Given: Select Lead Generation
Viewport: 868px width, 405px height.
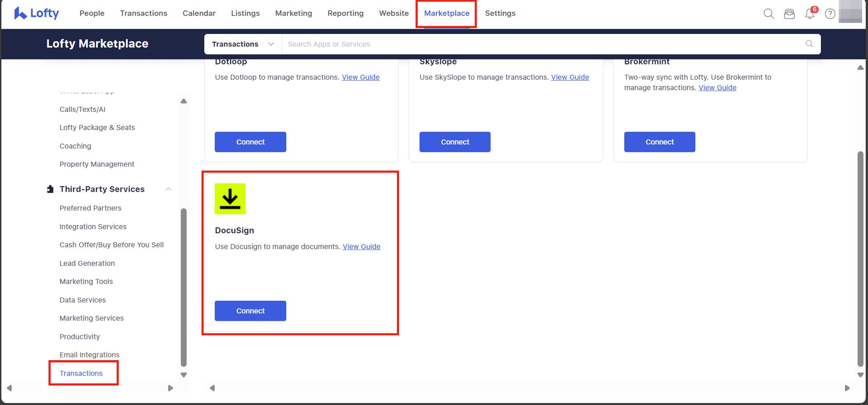Looking at the screenshot, I should tap(87, 263).
